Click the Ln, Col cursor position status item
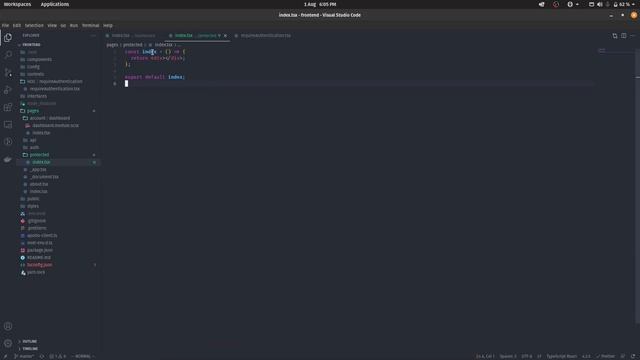 click(x=485, y=356)
